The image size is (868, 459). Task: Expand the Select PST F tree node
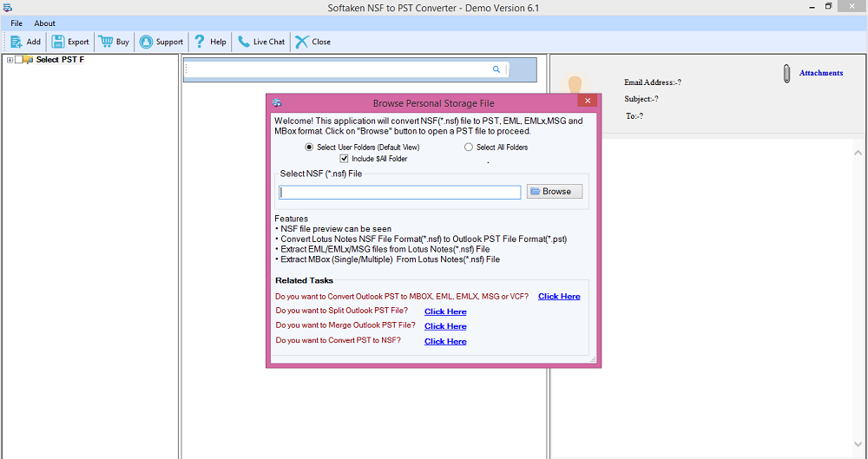coord(10,60)
